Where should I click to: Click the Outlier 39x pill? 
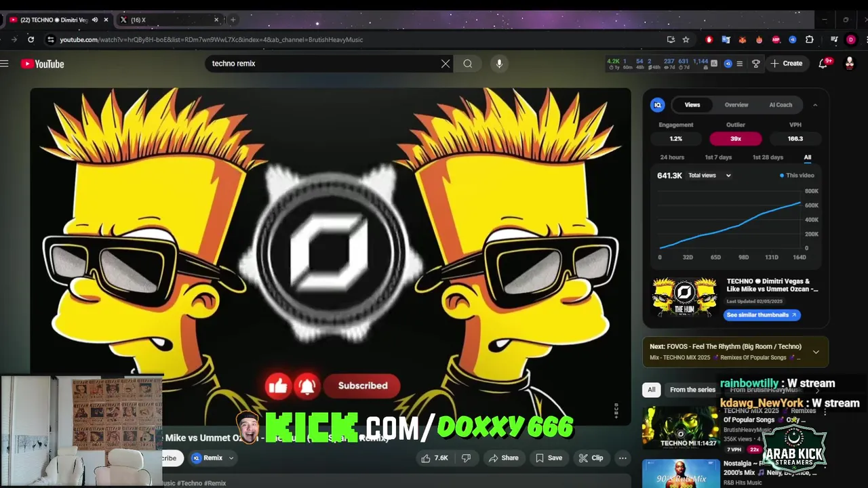click(736, 139)
